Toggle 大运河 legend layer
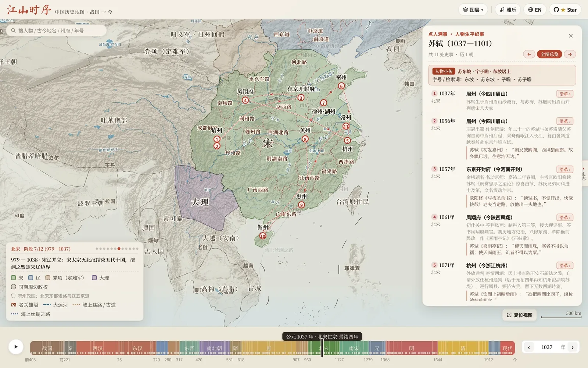Viewport: 588px width, 368px height. click(55, 305)
